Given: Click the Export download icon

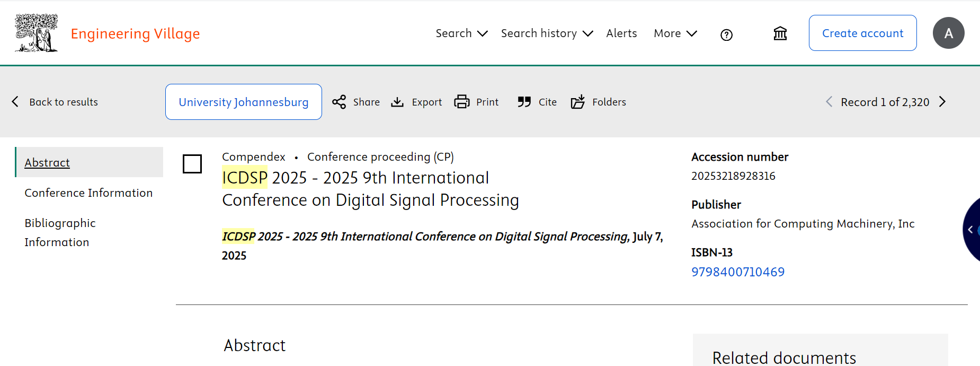Looking at the screenshot, I should [x=397, y=102].
